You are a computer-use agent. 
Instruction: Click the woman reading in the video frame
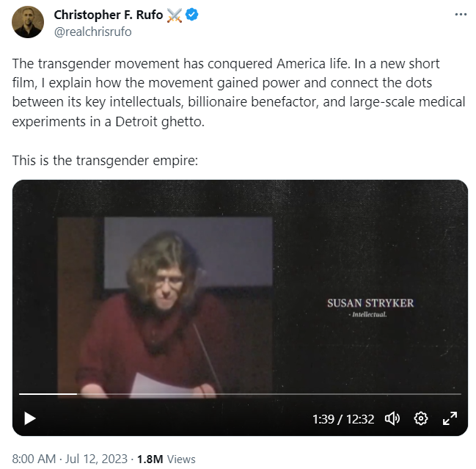pyautogui.click(x=161, y=308)
